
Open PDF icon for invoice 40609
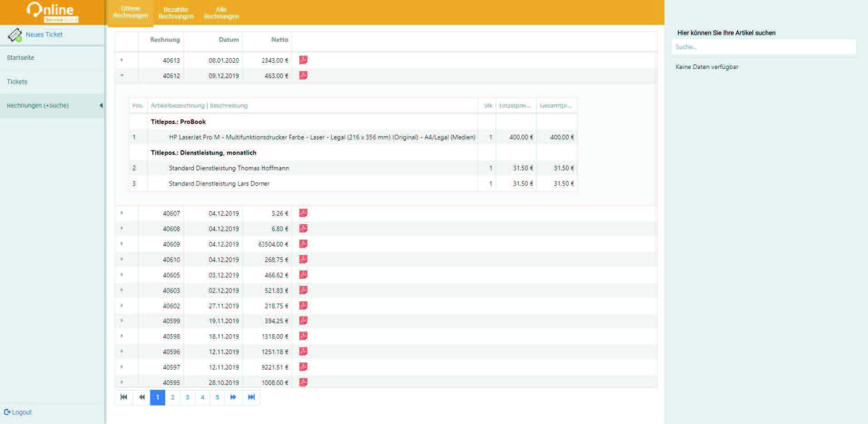303,244
